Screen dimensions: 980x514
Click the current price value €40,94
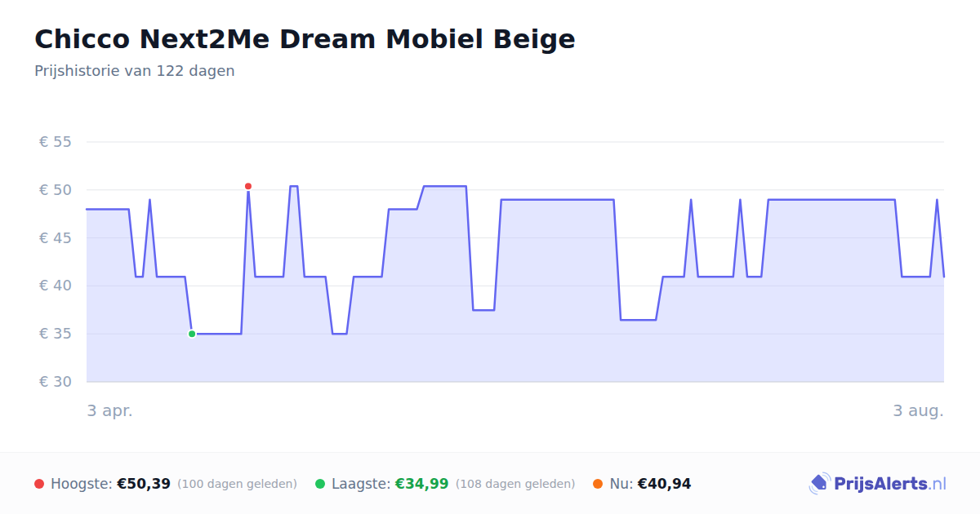click(x=664, y=484)
